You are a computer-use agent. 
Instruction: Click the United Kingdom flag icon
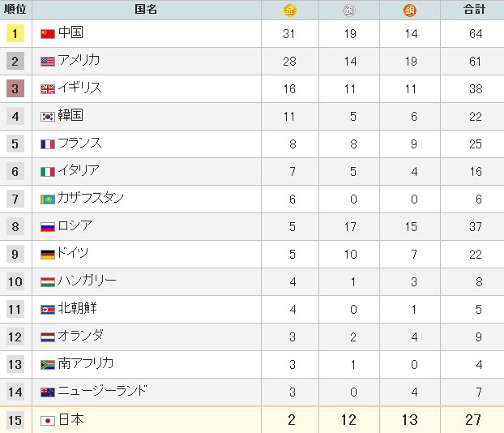pos(48,89)
